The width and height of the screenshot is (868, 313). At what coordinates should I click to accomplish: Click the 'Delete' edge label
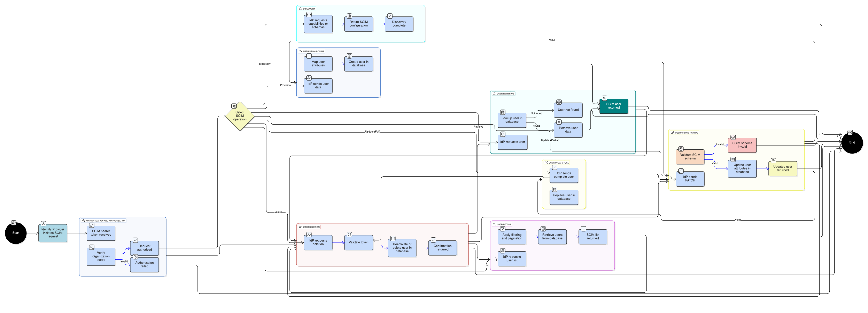tap(278, 212)
